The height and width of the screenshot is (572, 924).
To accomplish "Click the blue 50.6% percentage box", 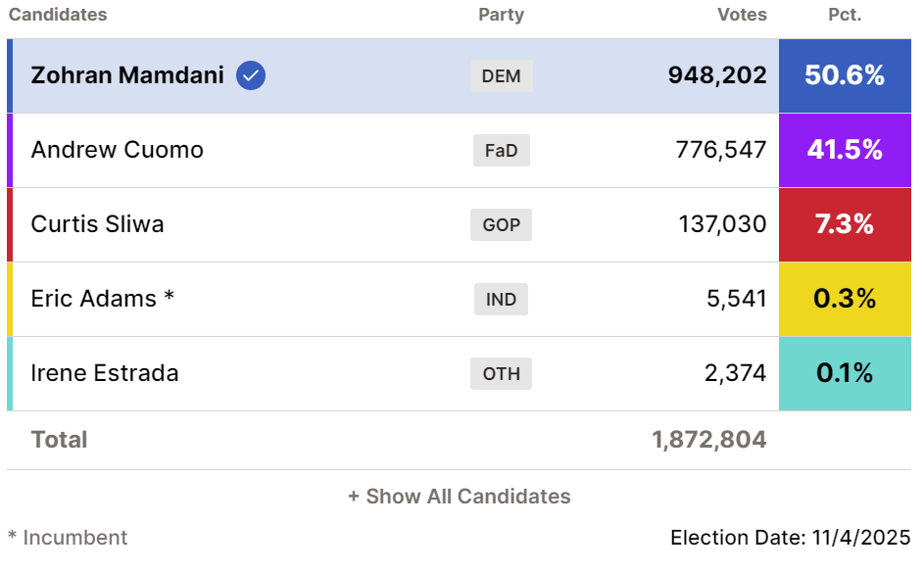I will pos(845,75).
